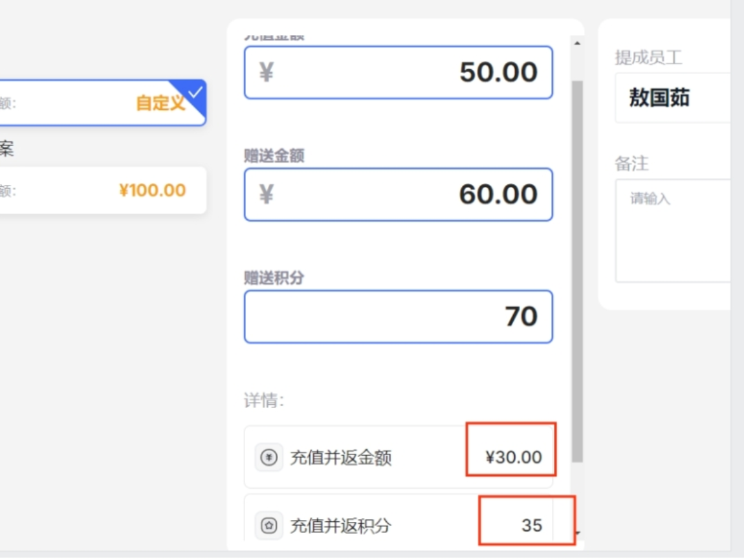Screen dimensions: 744x560
Task: Click the 充值并返积分 detail label
Action: click(340, 526)
